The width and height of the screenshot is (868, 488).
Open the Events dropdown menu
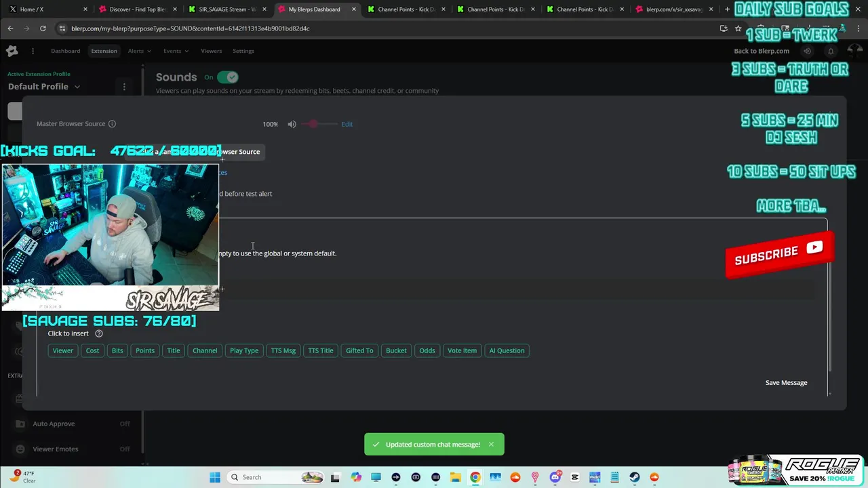[x=175, y=51]
